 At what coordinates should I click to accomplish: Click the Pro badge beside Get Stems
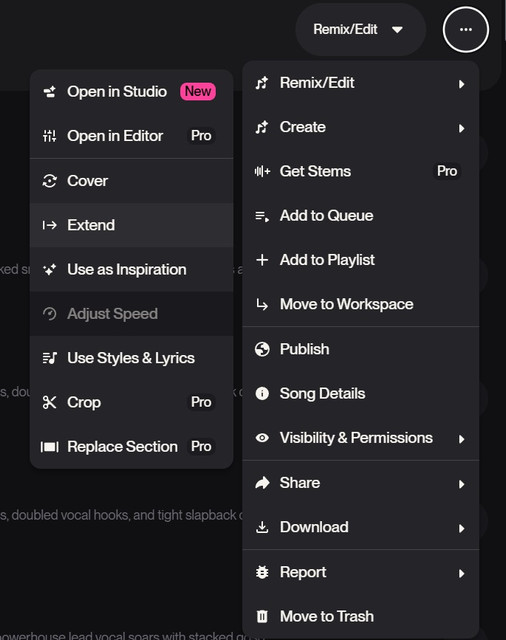(x=447, y=171)
